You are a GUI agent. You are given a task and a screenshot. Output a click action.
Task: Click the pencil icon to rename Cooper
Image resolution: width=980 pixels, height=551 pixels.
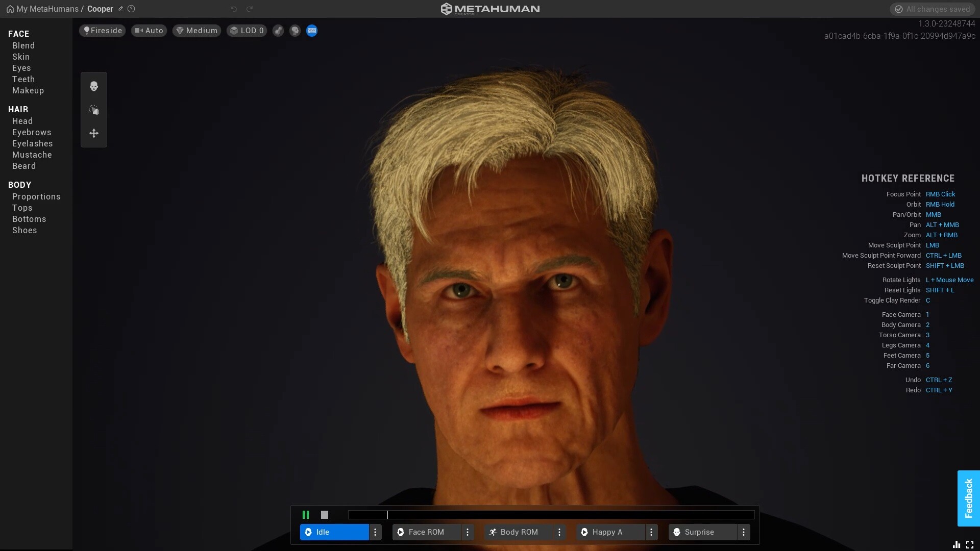click(x=120, y=9)
